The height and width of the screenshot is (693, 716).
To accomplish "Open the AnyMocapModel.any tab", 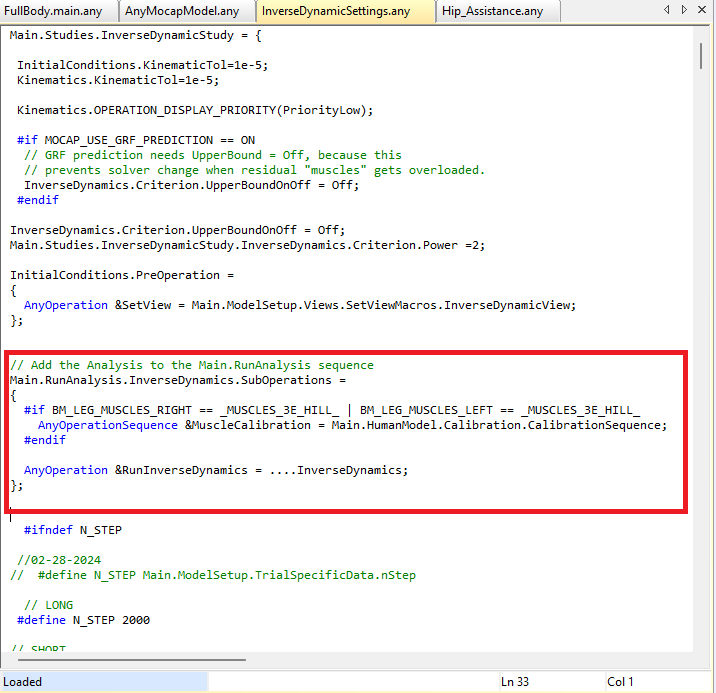I will (182, 11).
